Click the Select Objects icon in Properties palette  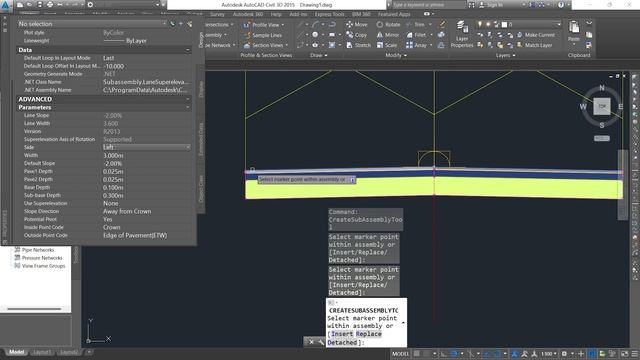[181, 24]
